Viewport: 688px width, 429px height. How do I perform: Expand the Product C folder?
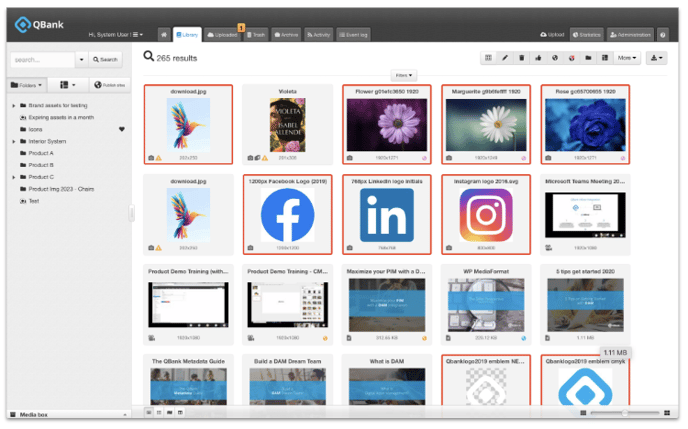click(14, 177)
